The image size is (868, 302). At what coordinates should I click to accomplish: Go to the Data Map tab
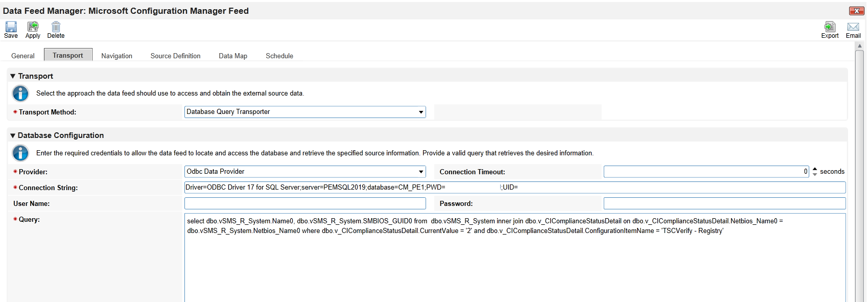click(233, 56)
